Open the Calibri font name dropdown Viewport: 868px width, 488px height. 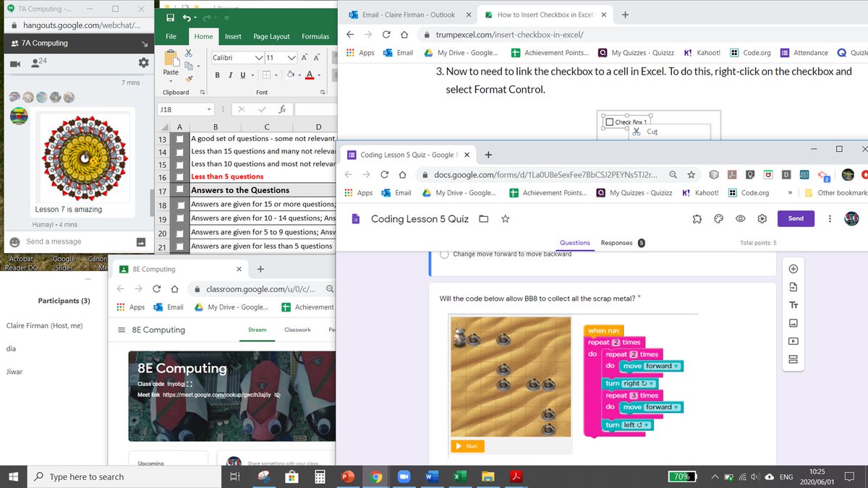[x=259, y=57]
